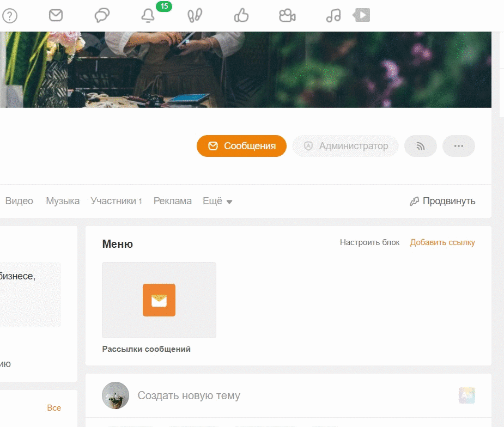Switch to the Музыка tab
This screenshot has height=427, width=504.
tap(63, 201)
